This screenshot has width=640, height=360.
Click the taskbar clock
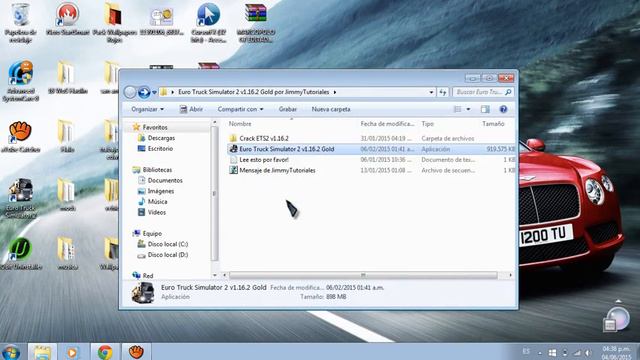coord(616,353)
